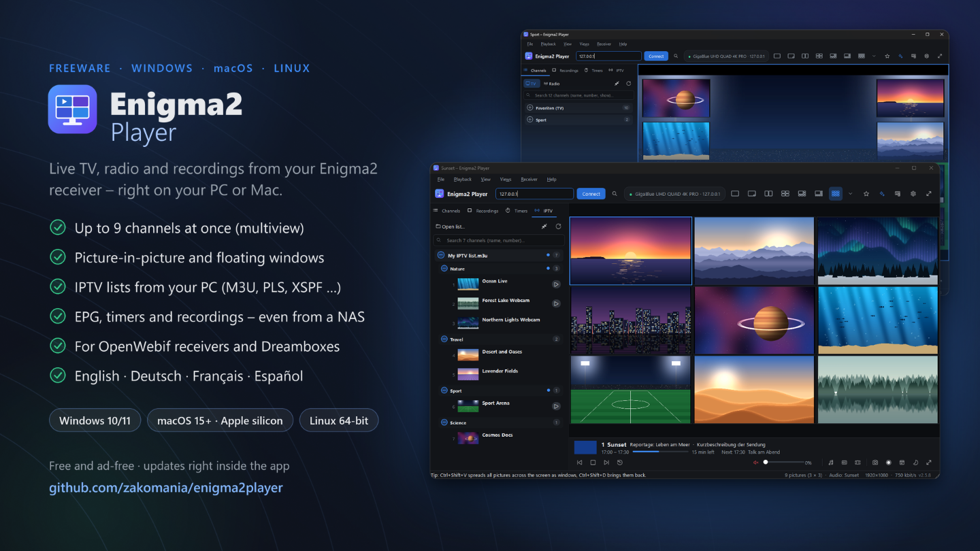Switch to Recordings tab in Sunset window
980x551 pixels.
click(483, 211)
